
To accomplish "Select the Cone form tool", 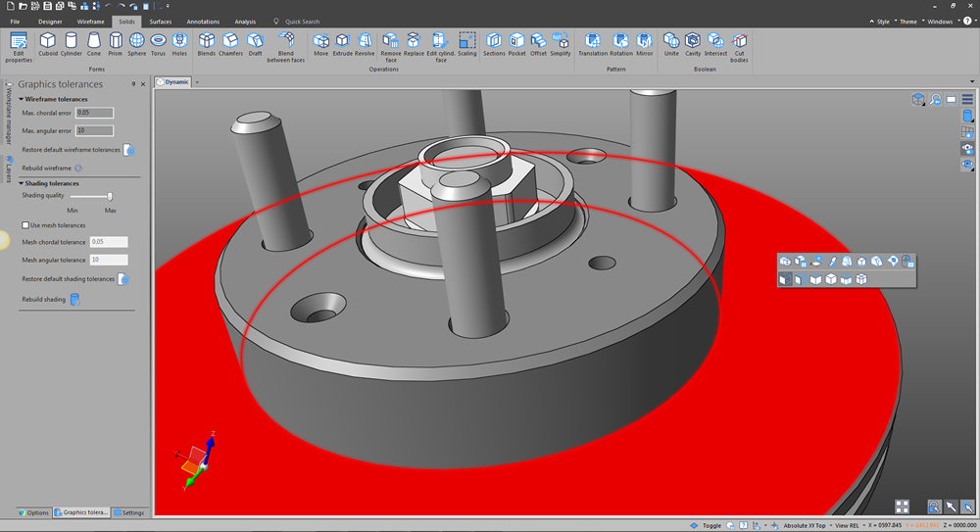I will (94, 44).
